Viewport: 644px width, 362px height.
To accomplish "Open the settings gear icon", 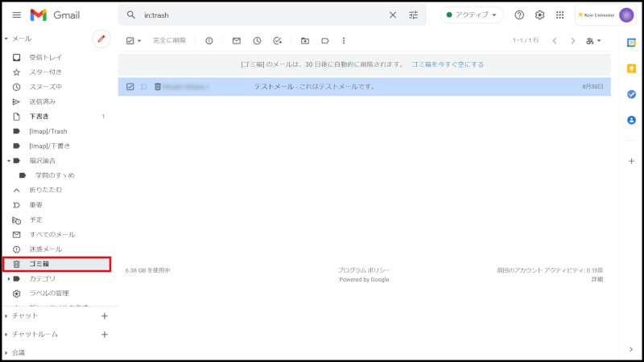I will click(540, 15).
